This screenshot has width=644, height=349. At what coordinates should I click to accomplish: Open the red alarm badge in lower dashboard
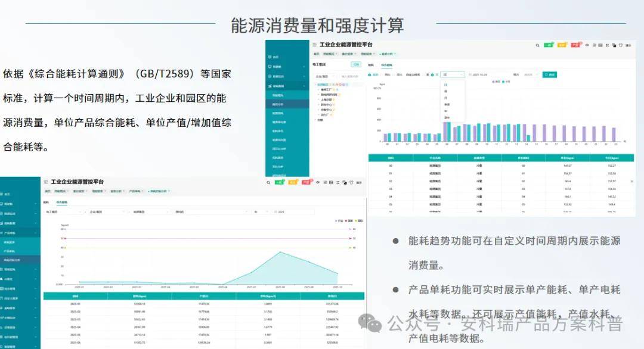click(307, 182)
